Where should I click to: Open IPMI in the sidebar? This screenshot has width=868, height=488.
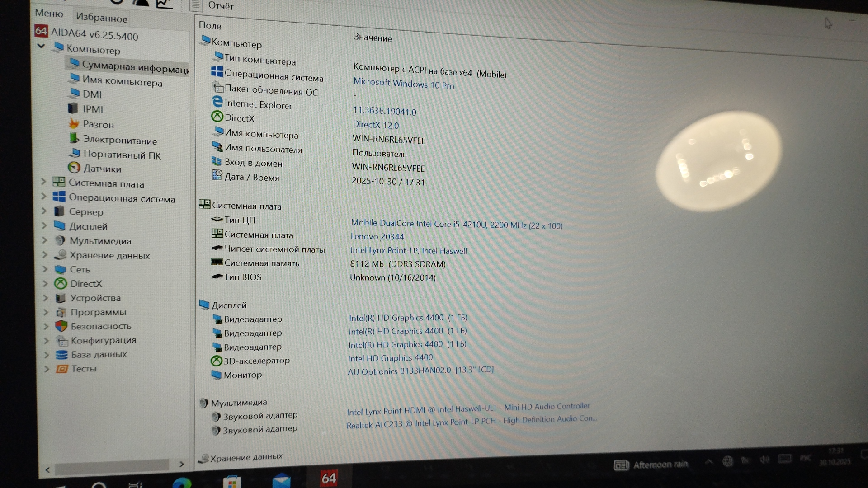93,109
